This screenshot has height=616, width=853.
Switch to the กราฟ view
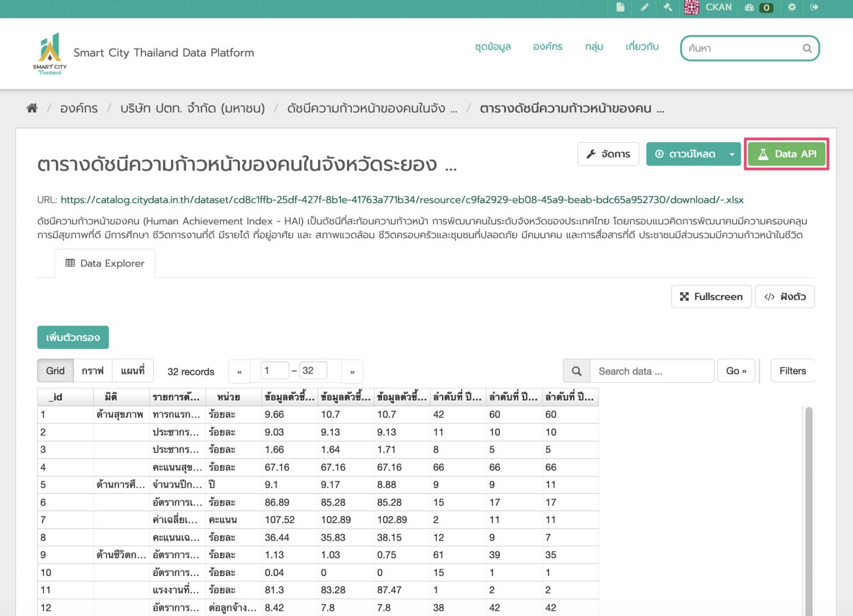pyautogui.click(x=93, y=371)
